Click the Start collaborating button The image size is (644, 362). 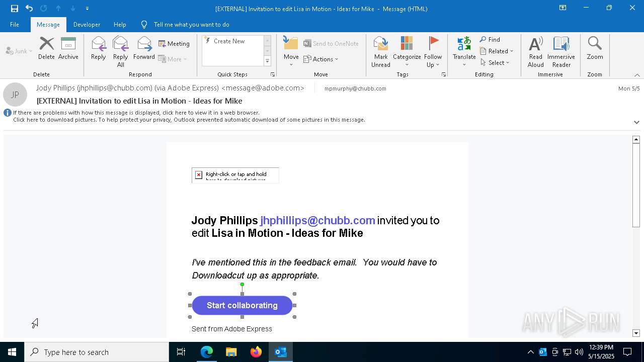point(242,305)
